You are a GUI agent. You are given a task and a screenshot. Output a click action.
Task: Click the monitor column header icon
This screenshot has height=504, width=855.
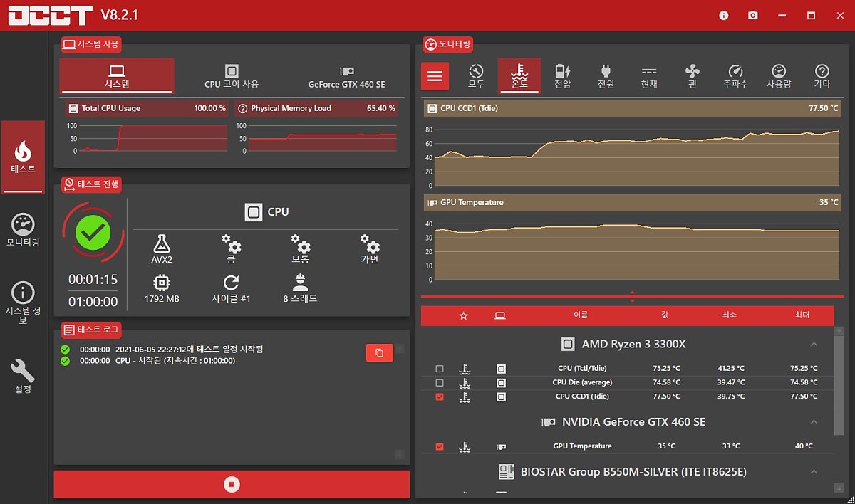pyautogui.click(x=499, y=315)
